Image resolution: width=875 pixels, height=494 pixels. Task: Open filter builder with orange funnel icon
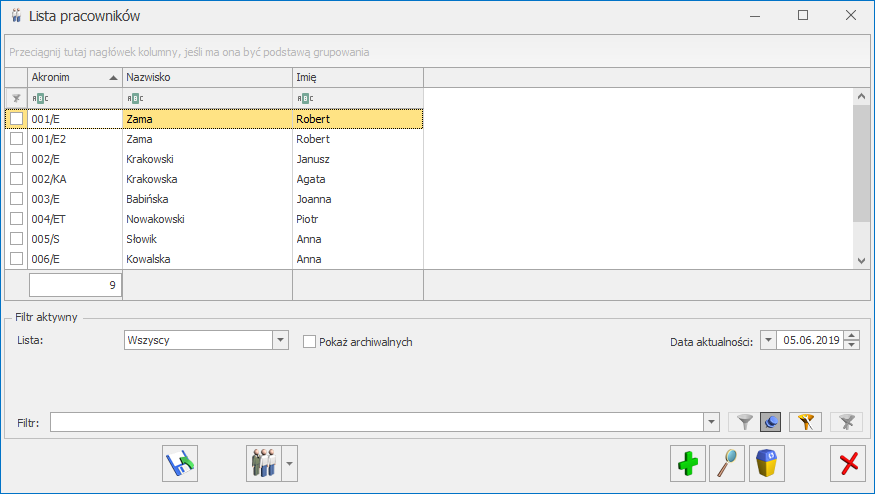click(x=805, y=422)
